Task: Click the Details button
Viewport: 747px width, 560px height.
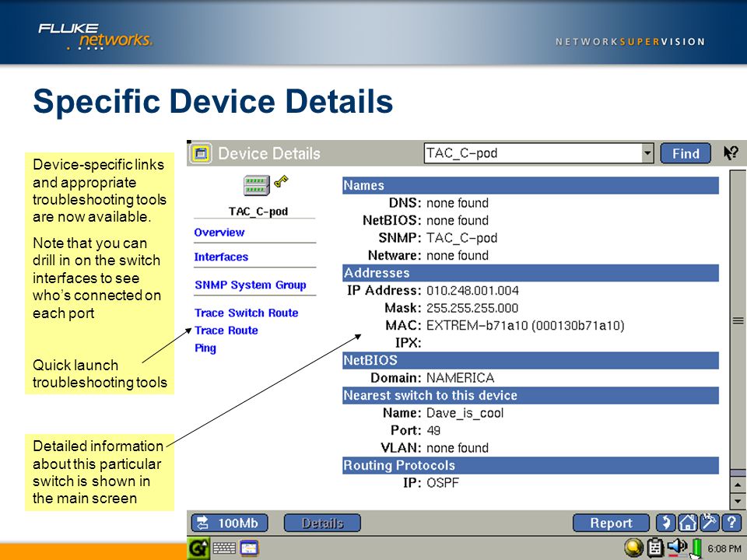Action: click(x=322, y=523)
